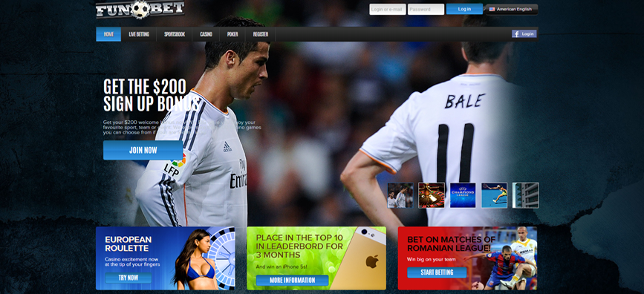The height and width of the screenshot is (294, 644).
Task: Select the two footballers slide thumbnail
Action: pyautogui.click(x=400, y=195)
